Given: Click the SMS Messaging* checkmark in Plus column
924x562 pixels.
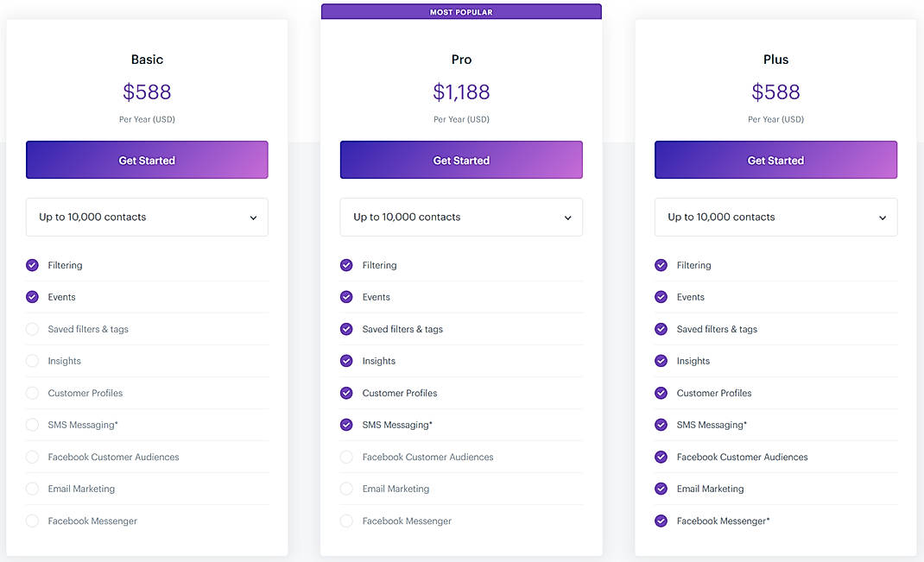Looking at the screenshot, I should (x=661, y=425).
